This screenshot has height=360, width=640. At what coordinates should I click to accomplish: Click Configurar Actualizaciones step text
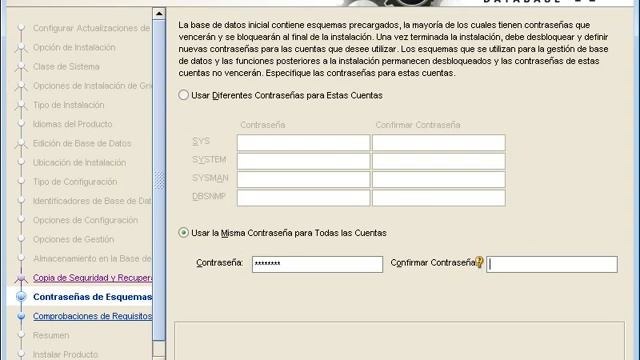point(91,28)
